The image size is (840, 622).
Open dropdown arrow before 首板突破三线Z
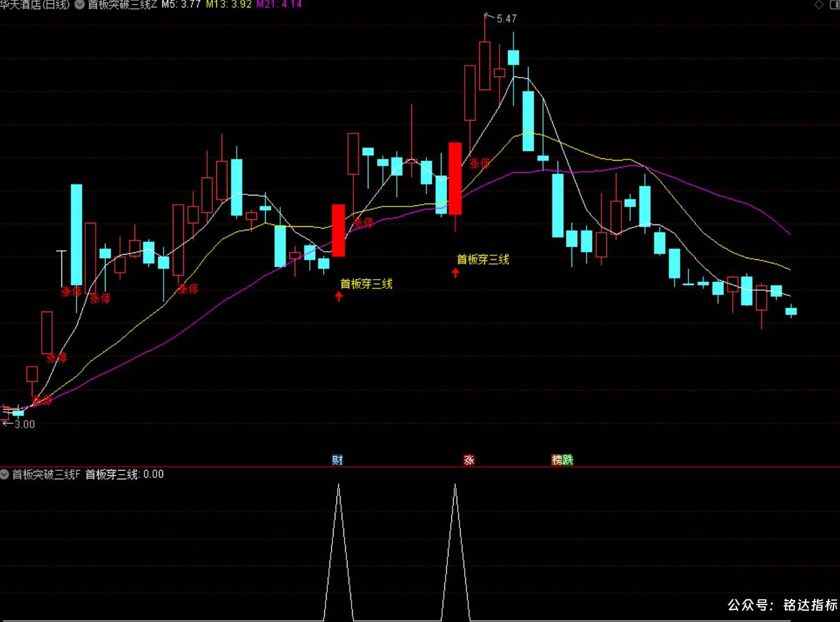80,5
